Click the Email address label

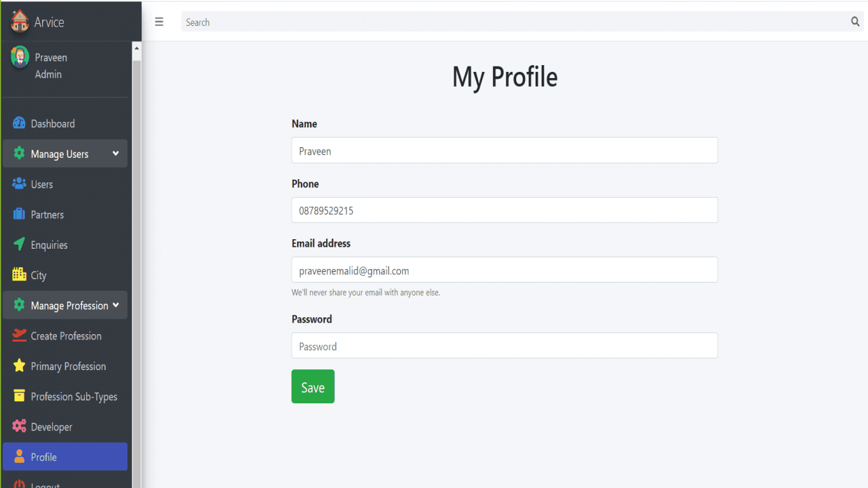[321, 243]
